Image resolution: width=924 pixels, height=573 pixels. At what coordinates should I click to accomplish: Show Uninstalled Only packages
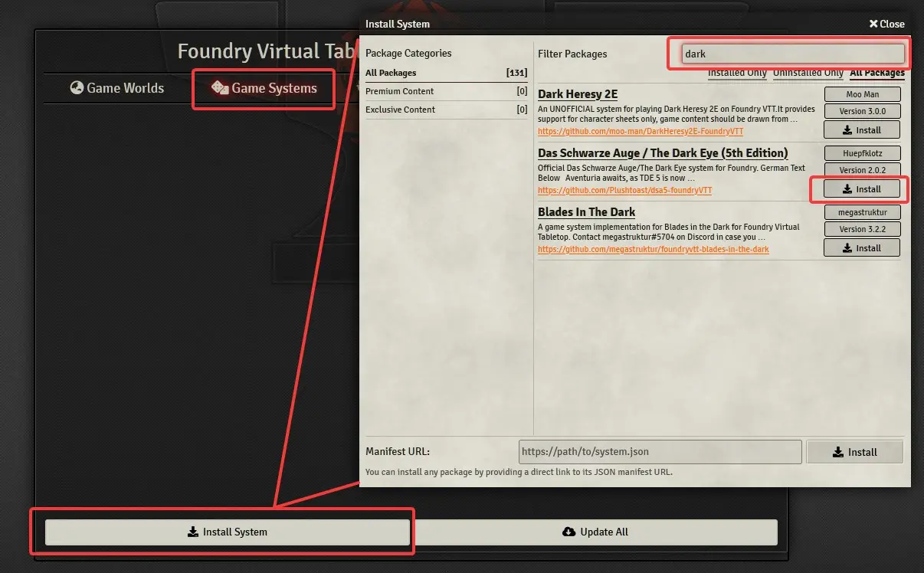[808, 73]
